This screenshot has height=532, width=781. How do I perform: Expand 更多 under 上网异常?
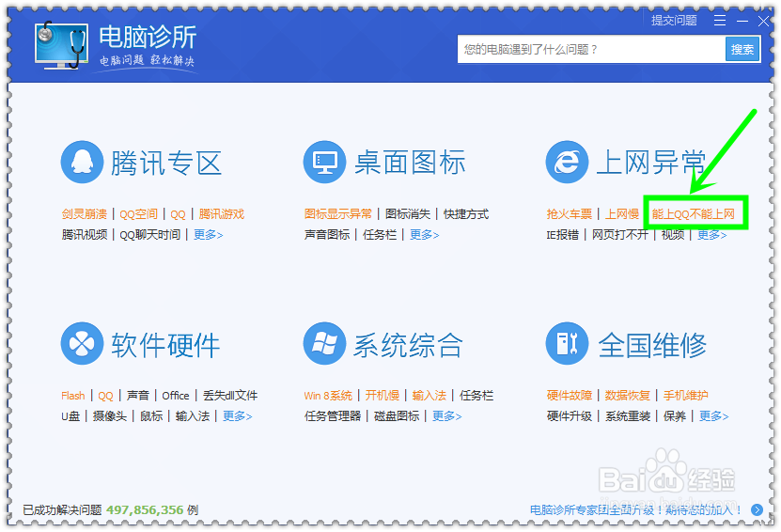click(711, 234)
